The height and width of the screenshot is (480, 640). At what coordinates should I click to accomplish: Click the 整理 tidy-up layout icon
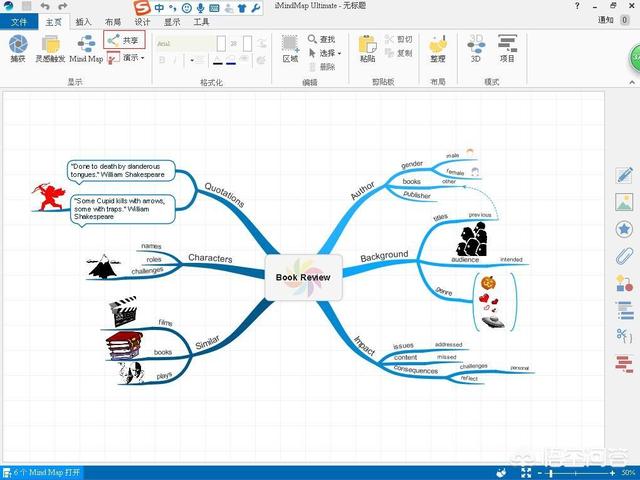(x=437, y=46)
